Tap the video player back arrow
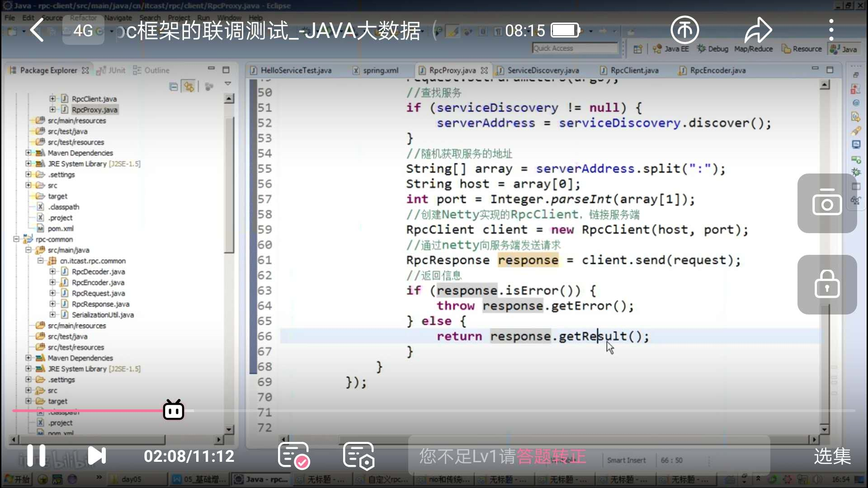Image resolution: width=868 pixels, height=488 pixels. (36, 31)
